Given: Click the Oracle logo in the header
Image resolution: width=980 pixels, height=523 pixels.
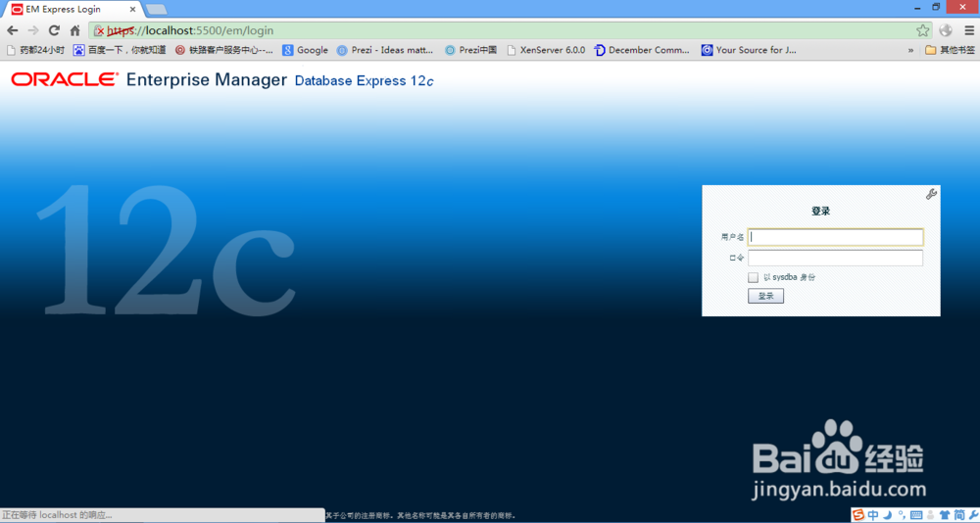Looking at the screenshot, I should pyautogui.click(x=65, y=79).
